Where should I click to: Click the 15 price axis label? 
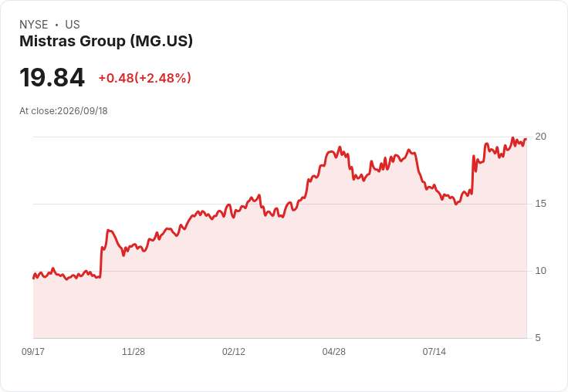[x=540, y=204]
